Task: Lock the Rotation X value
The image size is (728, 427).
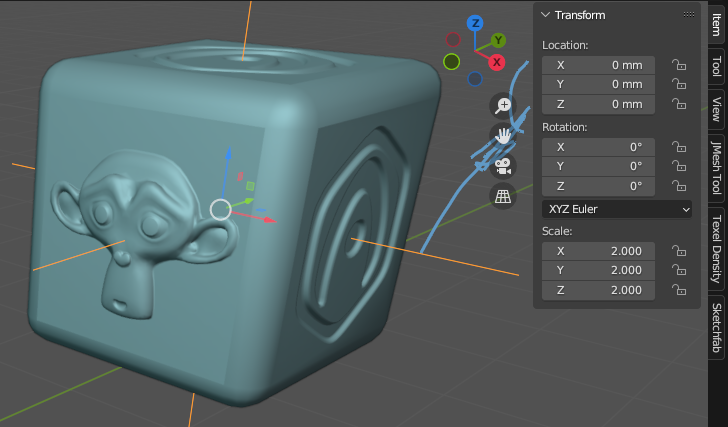Action: coord(679,147)
